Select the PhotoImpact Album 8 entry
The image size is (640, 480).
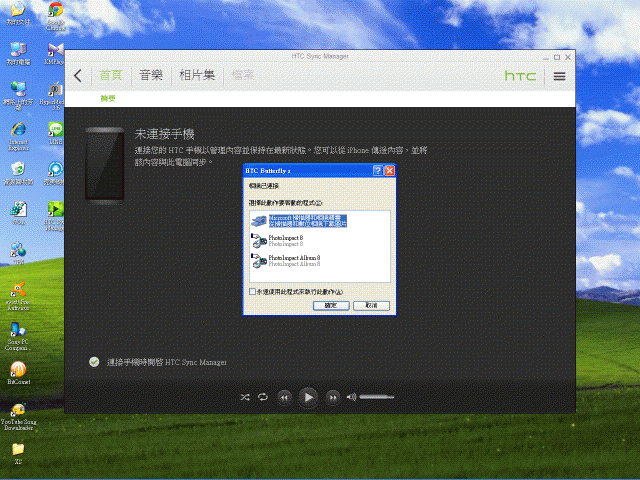tap(294, 261)
